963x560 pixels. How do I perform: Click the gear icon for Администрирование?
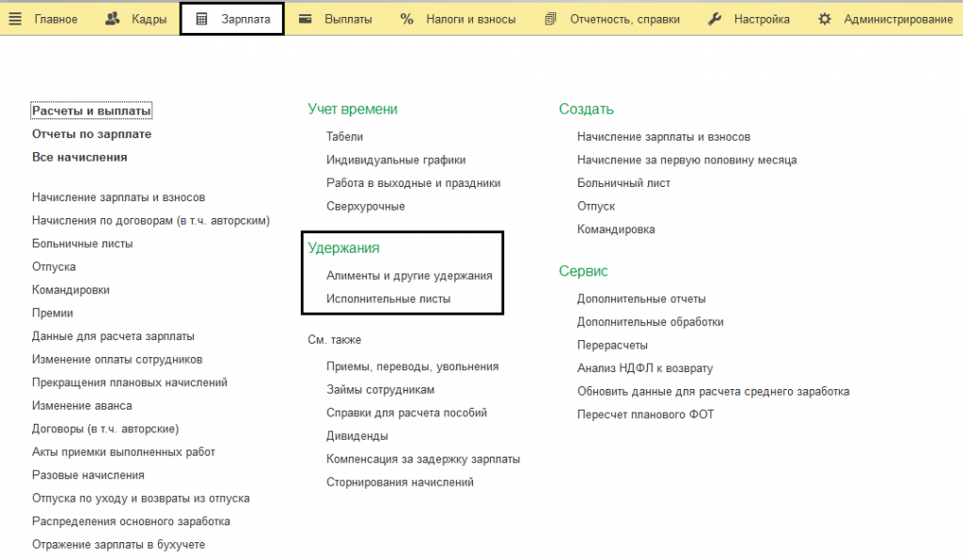click(x=825, y=19)
